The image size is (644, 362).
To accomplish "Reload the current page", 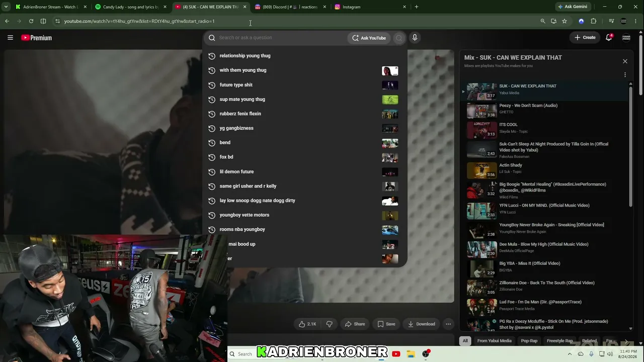I will pyautogui.click(x=31, y=21).
